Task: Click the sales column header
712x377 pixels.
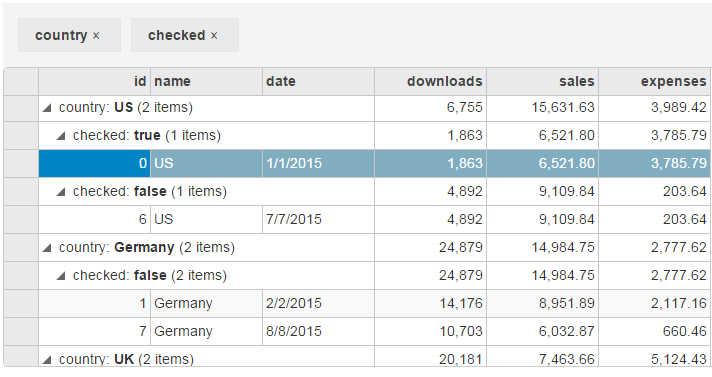Action: point(543,82)
